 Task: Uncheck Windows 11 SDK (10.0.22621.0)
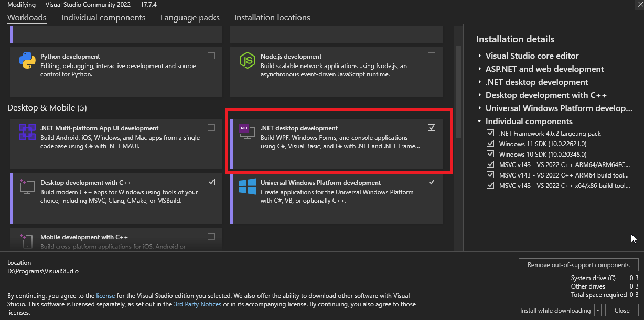tap(490, 144)
